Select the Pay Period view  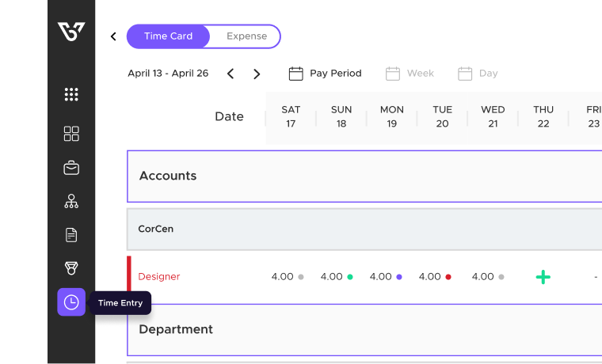click(x=326, y=74)
